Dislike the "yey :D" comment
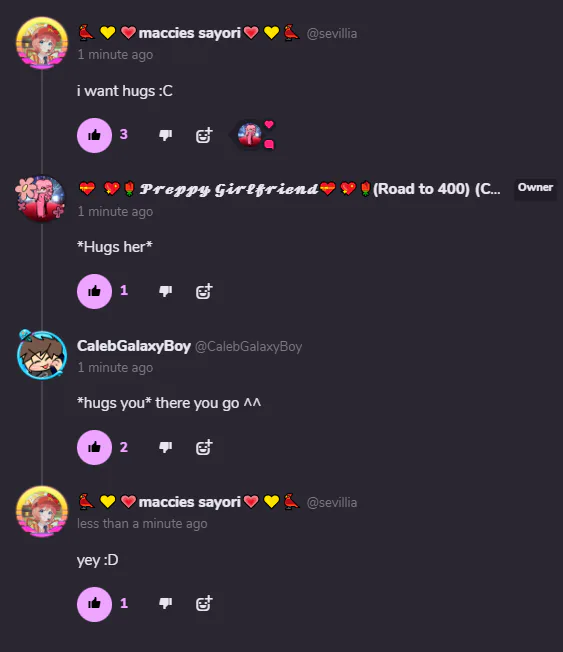The image size is (563, 652). [165, 604]
